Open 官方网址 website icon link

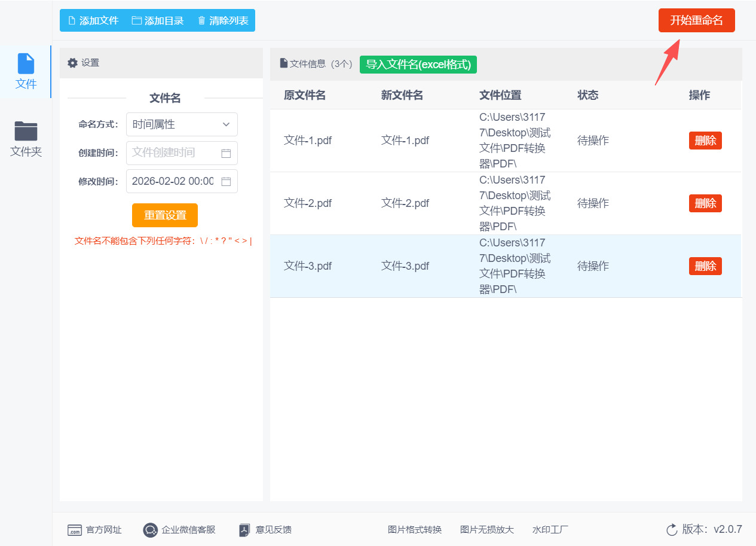(x=75, y=530)
